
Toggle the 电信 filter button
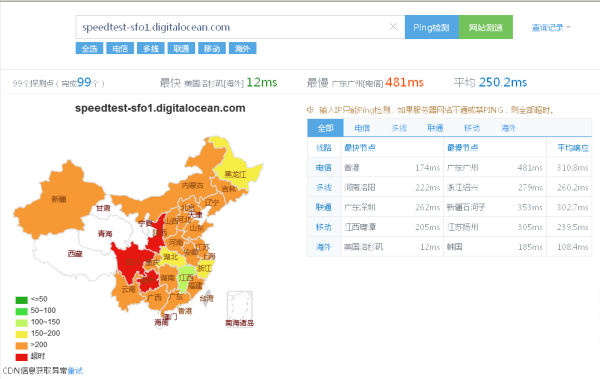click(x=120, y=49)
